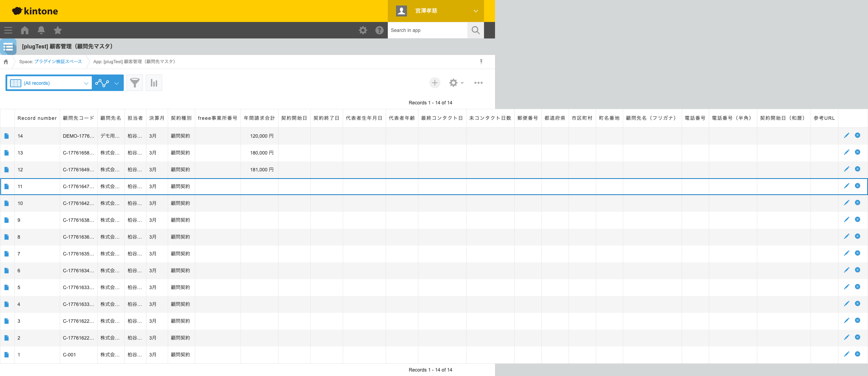
Task: Expand the (All records) view dropdown
Action: click(x=86, y=83)
